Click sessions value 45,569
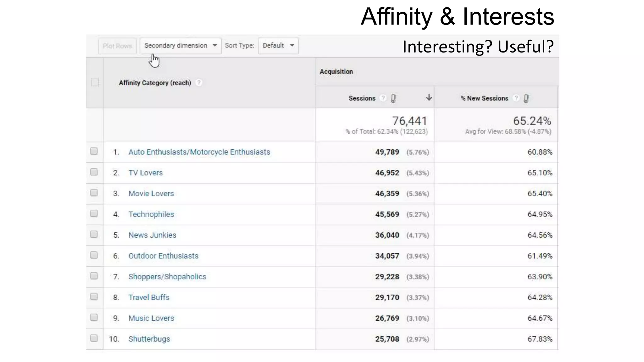The image size is (644, 362). click(x=387, y=214)
